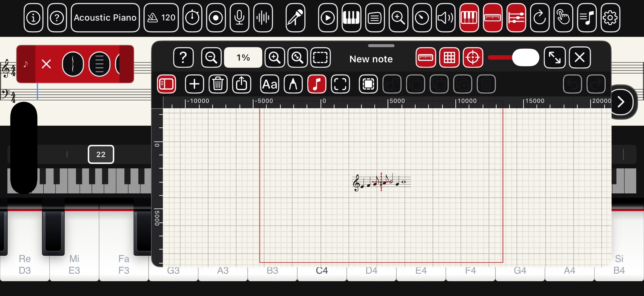
Task: Toggle the red ruler button in top toolbar
Action: coord(493,18)
